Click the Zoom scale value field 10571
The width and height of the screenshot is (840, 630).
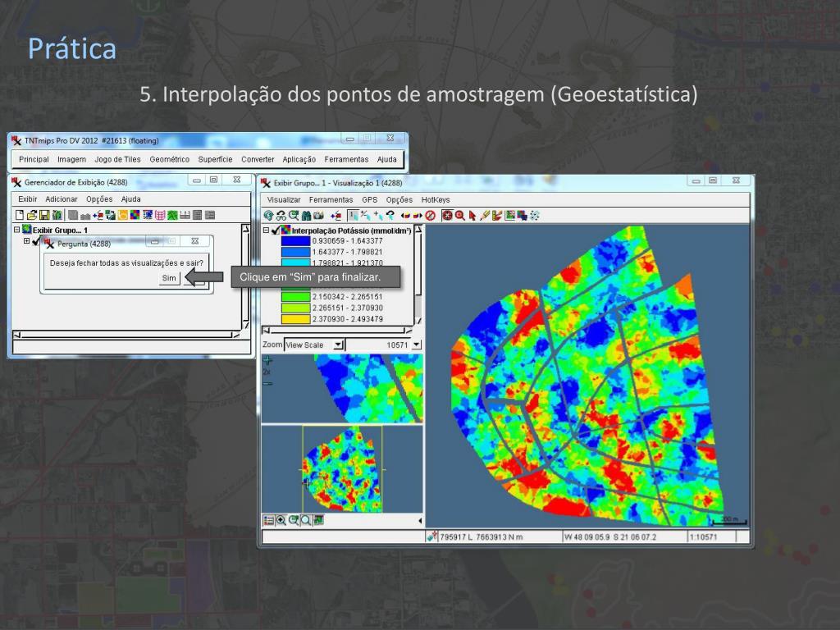coord(379,345)
